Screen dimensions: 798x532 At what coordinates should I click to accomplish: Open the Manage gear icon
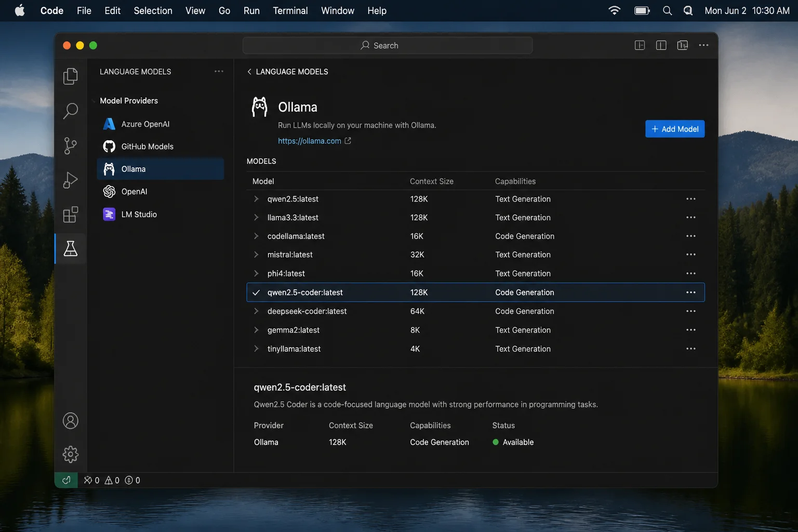(x=71, y=455)
